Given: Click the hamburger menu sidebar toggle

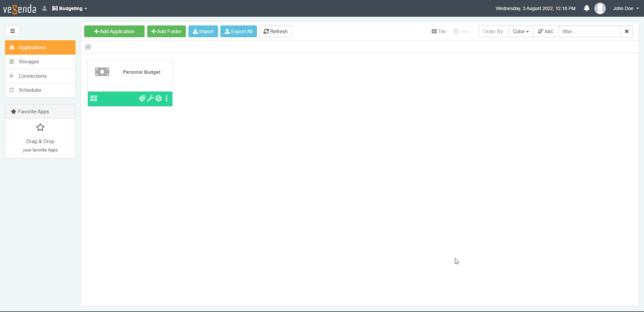Looking at the screenshot, I should click(x=12, y=31).
